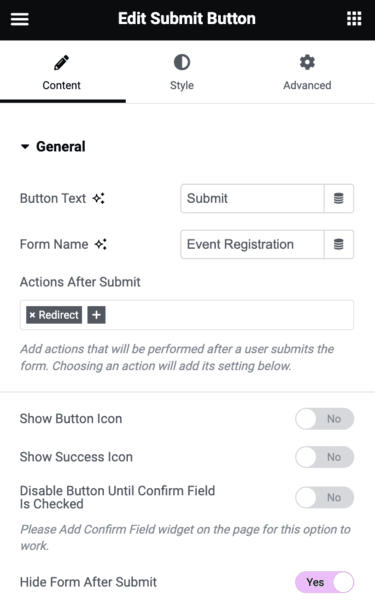Enable Show Success Icon toggle
The width and height of the screenshot is (375, 609).
pyautogui.click(x=325, y=457)
